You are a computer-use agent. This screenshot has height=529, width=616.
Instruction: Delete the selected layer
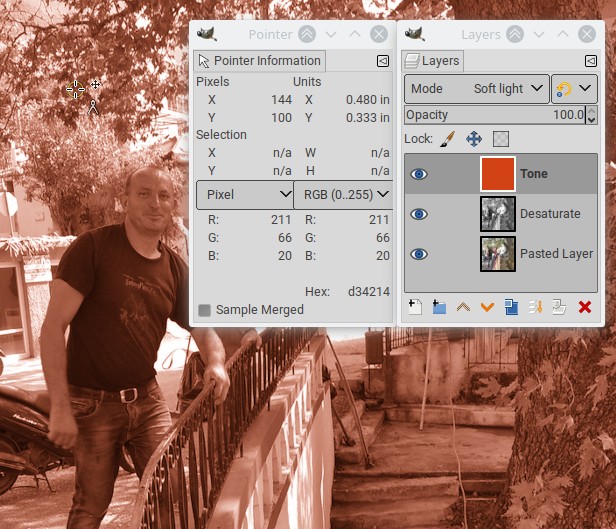coord(585,307)
